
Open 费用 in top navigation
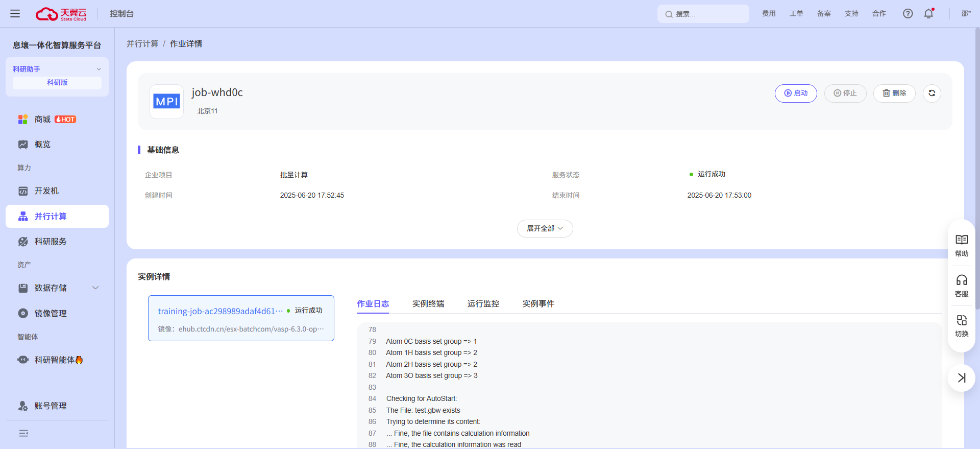pyautogui.click(x=769, y=14)
